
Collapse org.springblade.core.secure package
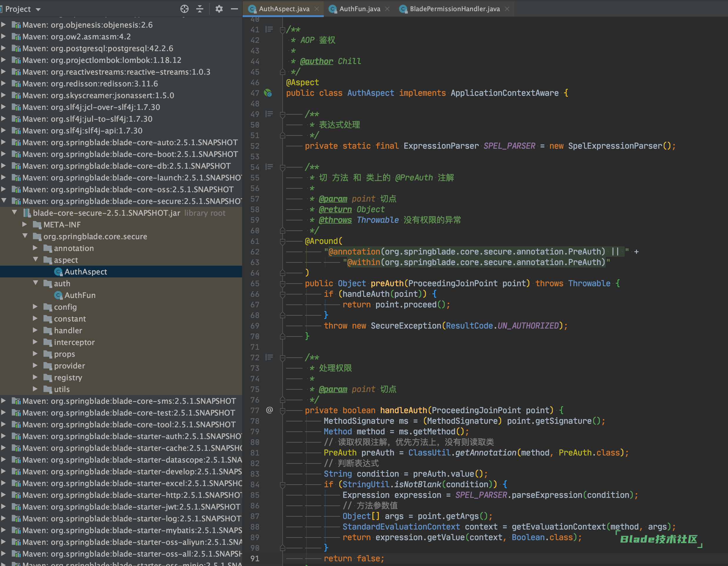[25, 236]
